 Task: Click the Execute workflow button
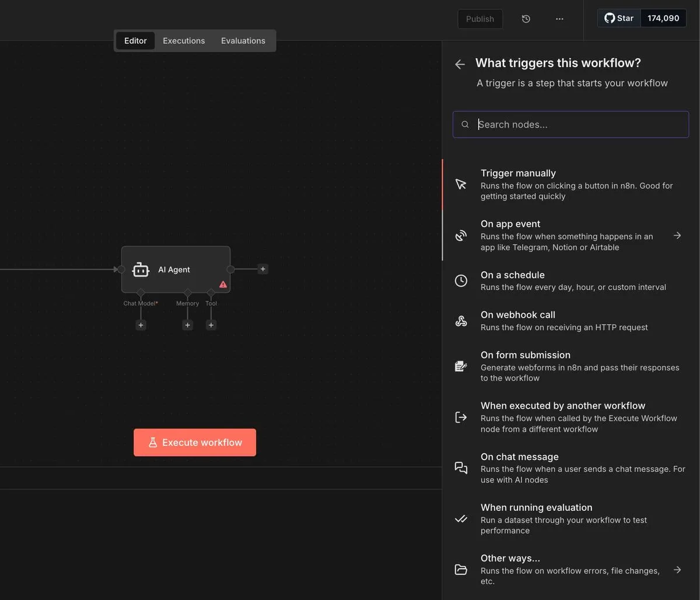click(195, 443)
